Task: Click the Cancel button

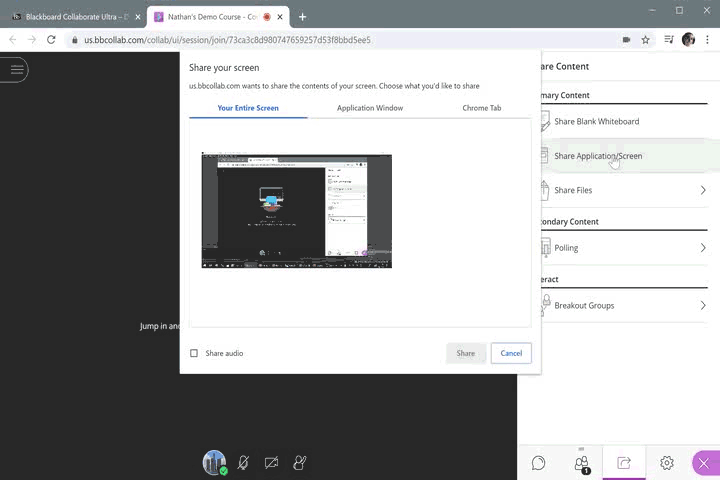Action: pos(511,353)
